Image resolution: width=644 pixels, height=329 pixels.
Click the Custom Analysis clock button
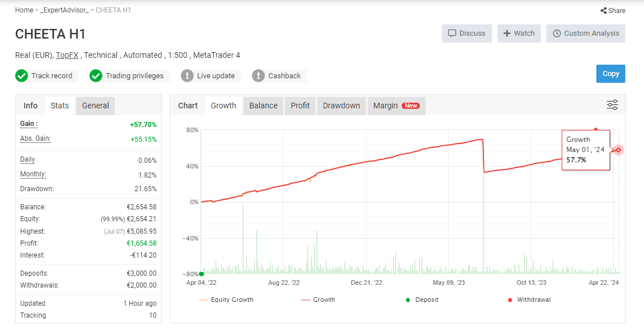click(586, 33)
